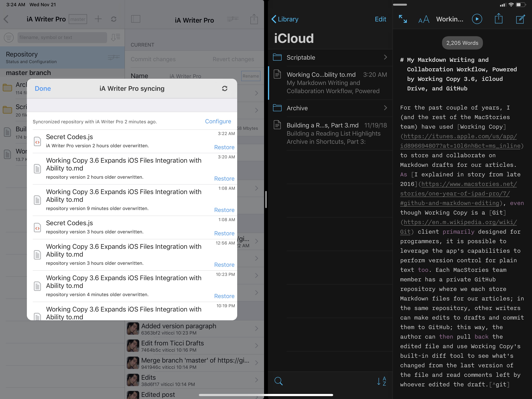The height and width of the screenshot is (399, 532).
Task: Restore Secret Codes.js from 3:22 AM
Action: pos(224,147)
